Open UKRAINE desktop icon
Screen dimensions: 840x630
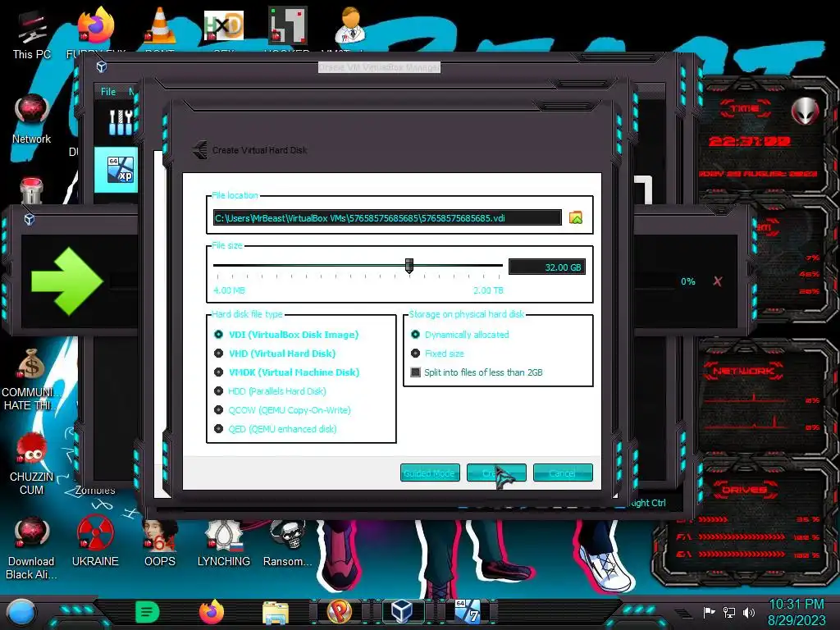[95, 541]
